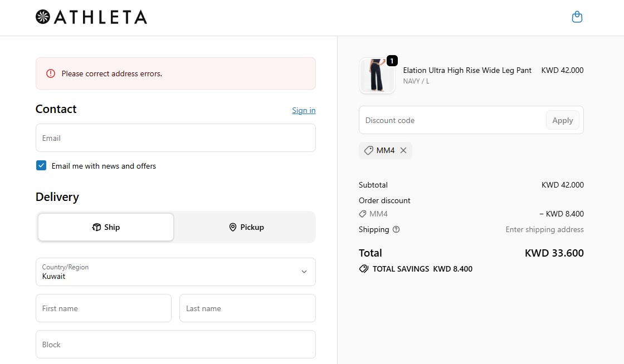The image size is (624, 364).
Task: Focus the Block address field
Action: click(175, 345)
